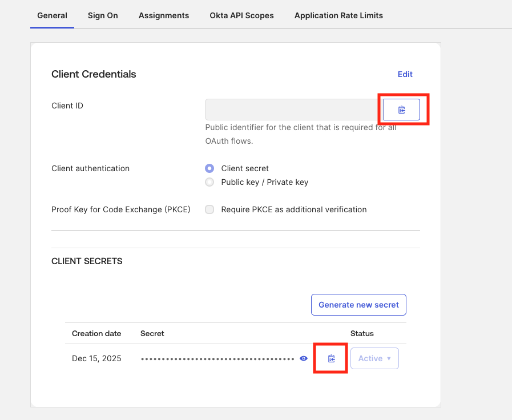Image resolution: width=512 pixels, height=420 pixels.
Task: Reveal the masked client secret
Action: click(x=303, y=358)
